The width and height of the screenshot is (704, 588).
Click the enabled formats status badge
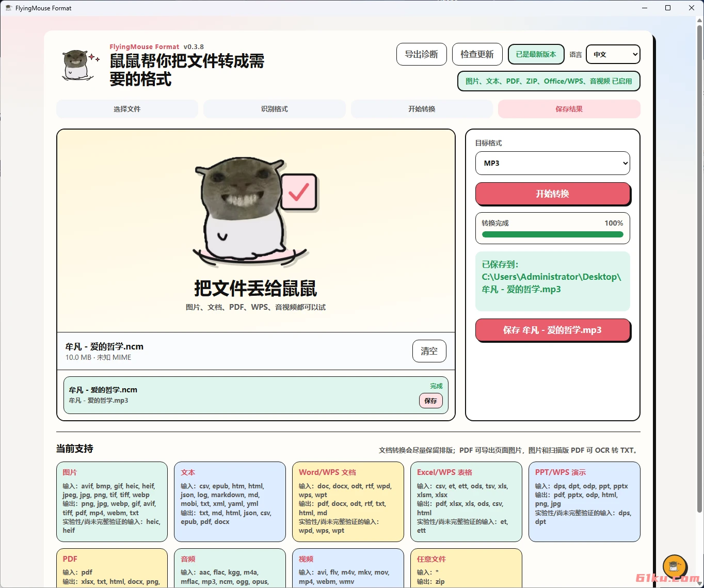click(549, 81)
